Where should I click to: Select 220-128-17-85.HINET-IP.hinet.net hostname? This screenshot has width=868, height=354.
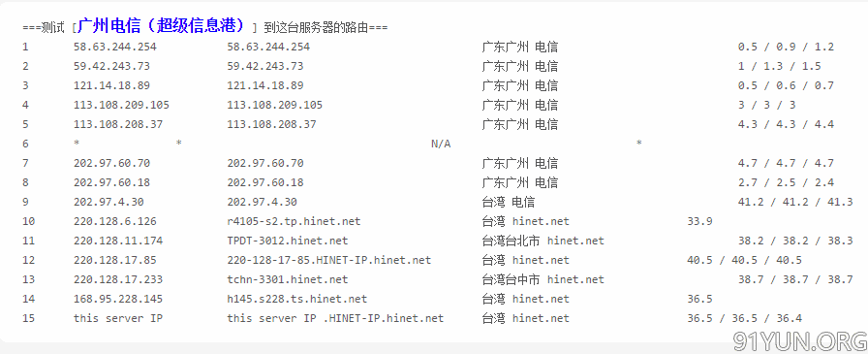(328, 260)
